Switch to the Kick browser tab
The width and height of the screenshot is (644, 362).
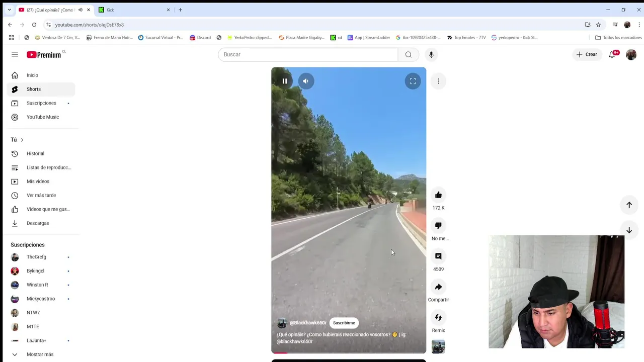[134, 10]
